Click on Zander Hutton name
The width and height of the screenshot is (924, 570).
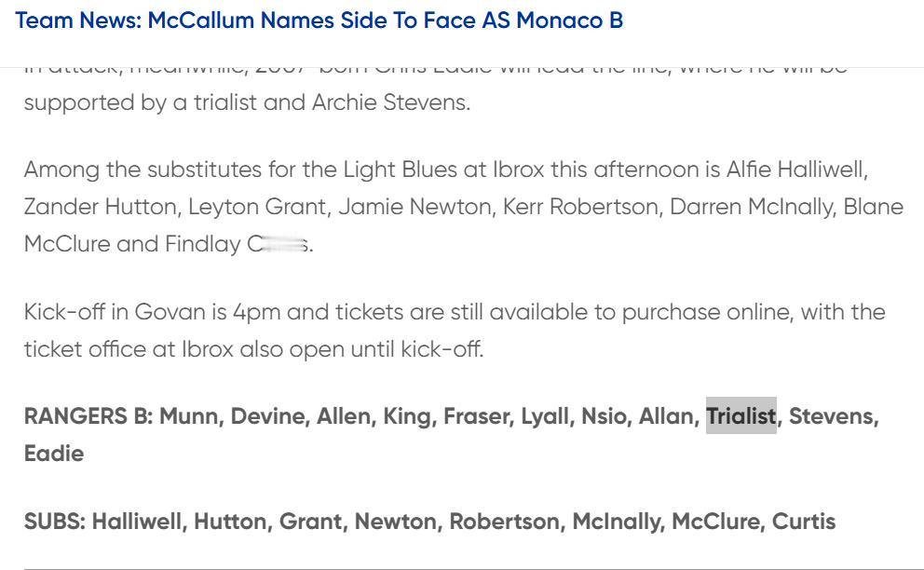click(100, 207)
